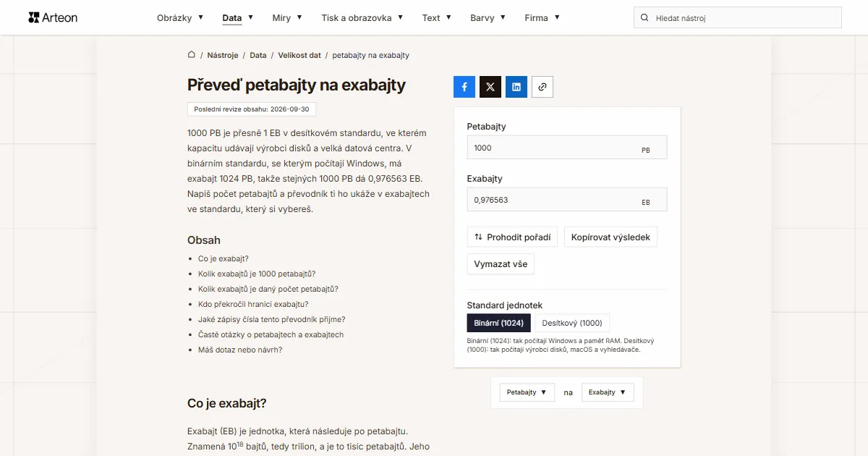The width and height of the screenshot is (868, 456).
Task: Jump to 'Kolik exabajtů je 1000 petabajtů?'
Action: [257, 274]
